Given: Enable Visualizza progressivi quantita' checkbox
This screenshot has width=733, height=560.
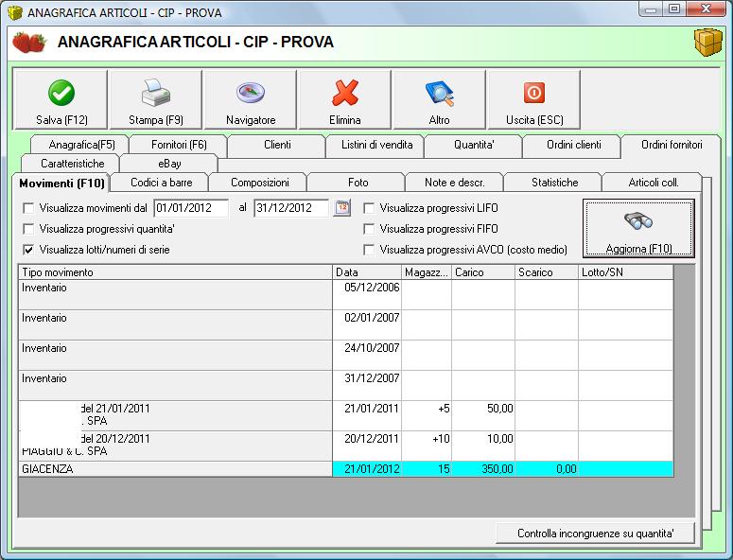Looking at the screenshot, I should [28, 229].
